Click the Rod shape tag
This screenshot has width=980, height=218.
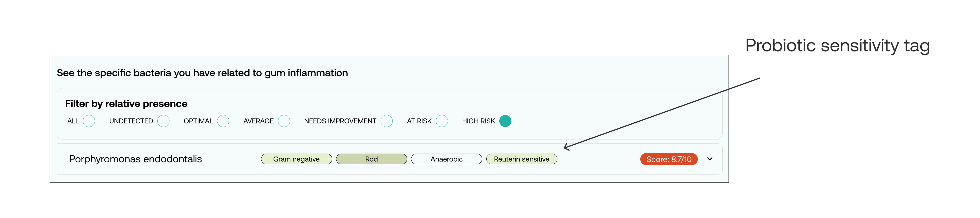(x=371, y=159)
